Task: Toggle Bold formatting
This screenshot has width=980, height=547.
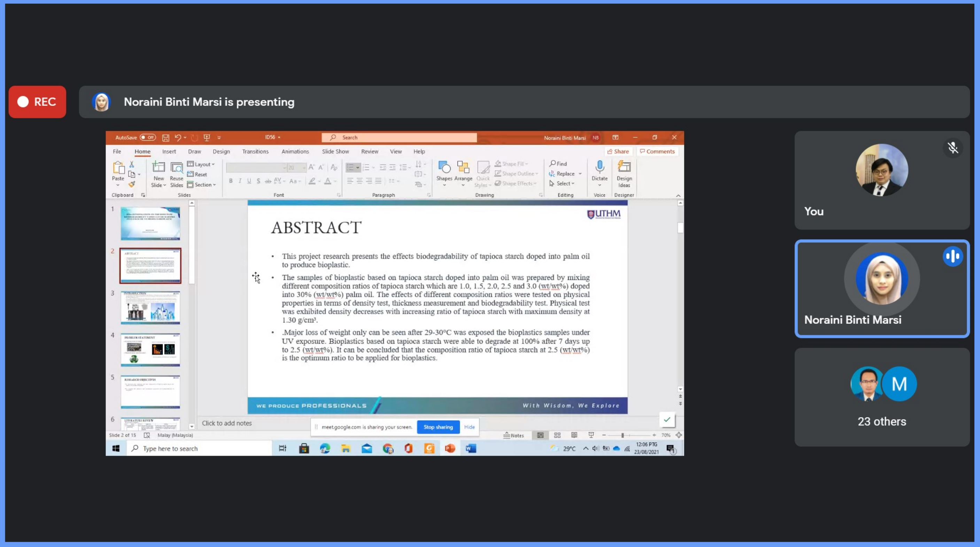Action: [231, 181]
